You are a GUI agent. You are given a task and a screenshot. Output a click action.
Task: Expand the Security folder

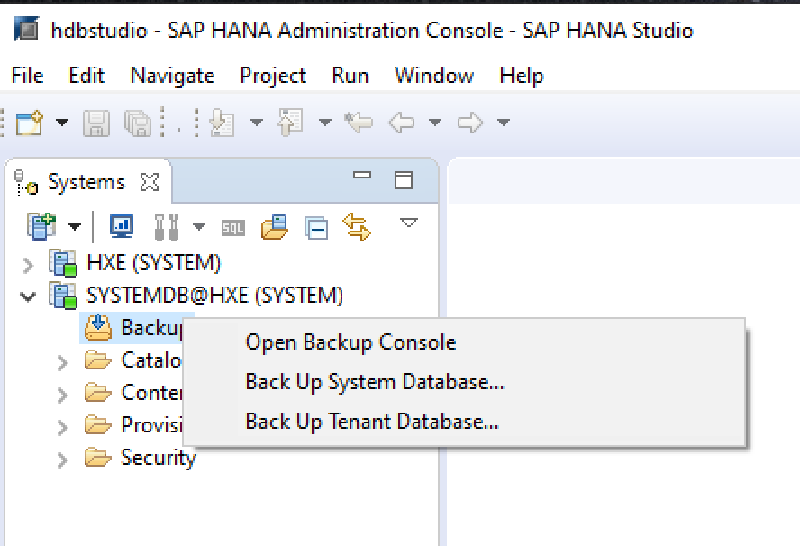tap(63, 460)
